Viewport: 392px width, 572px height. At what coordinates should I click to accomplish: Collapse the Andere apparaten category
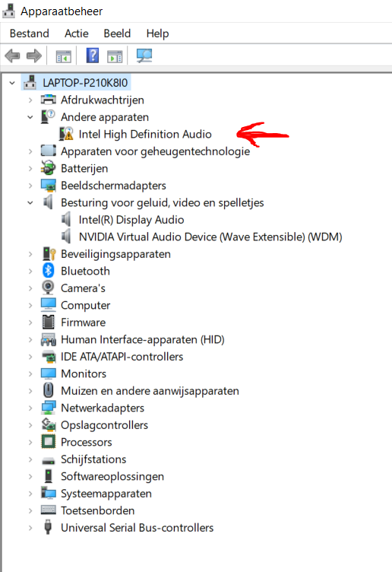coord(30,117)
